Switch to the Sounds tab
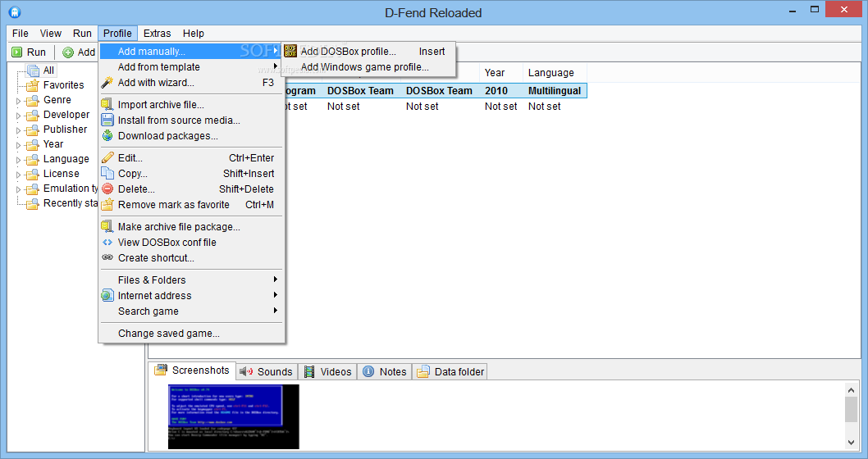The width and height of the screenshot is (868, 459). 267,371
